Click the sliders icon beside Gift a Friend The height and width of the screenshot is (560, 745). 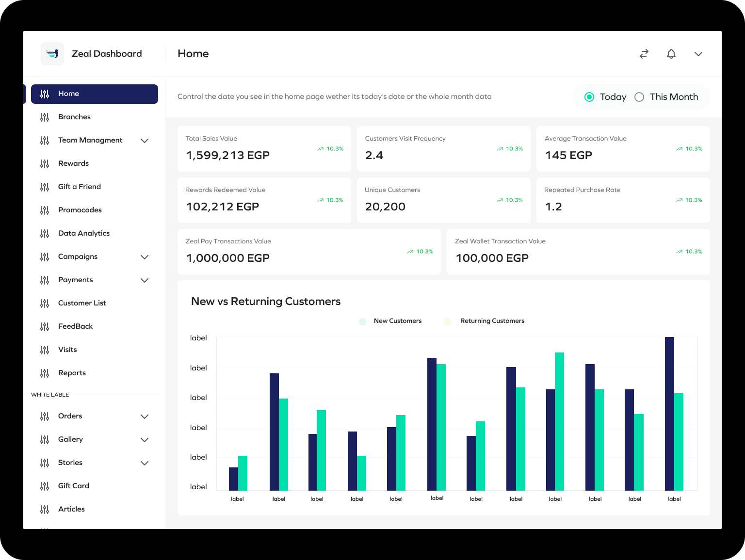coord(45,187)
